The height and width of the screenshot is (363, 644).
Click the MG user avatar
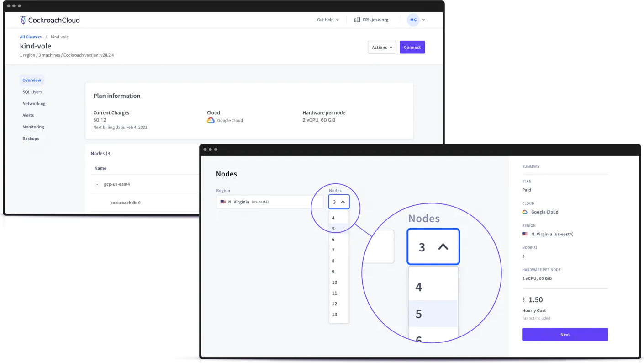[413, 20]
